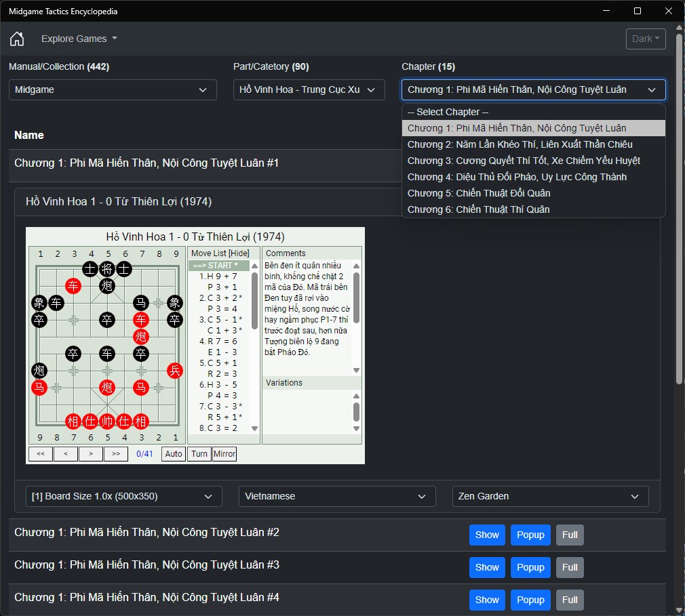Image resolution: width=685 pixels, height=616 pixels.
Task: Maximize the Midgame Tactics Encyclopedia window
Action: (638, 11)
